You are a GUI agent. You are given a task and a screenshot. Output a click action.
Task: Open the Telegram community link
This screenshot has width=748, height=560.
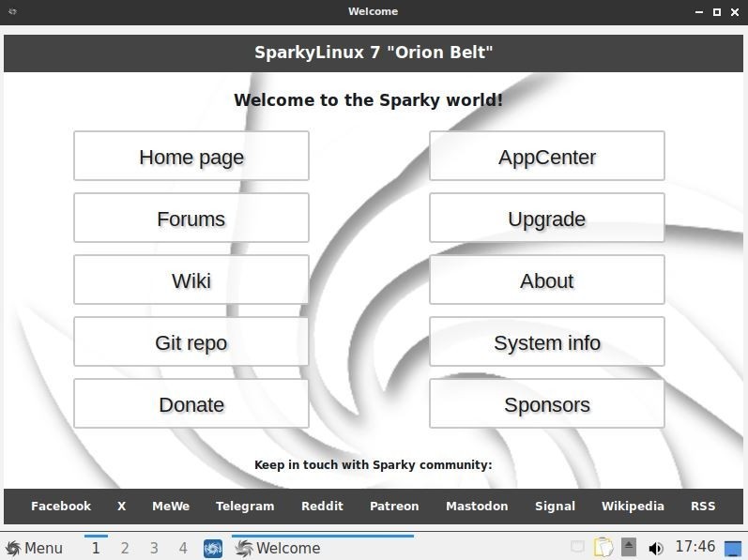coord(245,506)
